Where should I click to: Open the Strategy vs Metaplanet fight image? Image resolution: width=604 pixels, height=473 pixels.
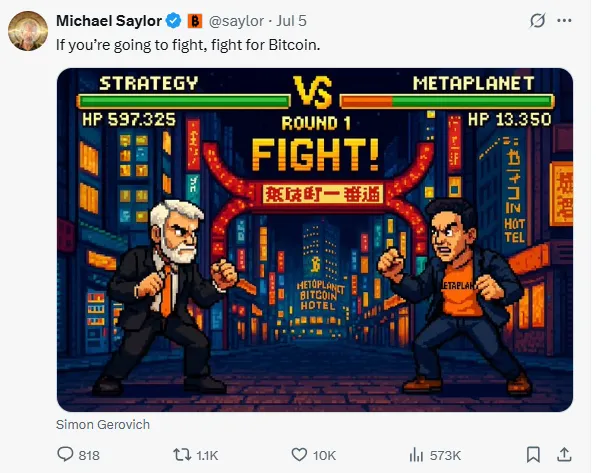(x=314, y=240)
